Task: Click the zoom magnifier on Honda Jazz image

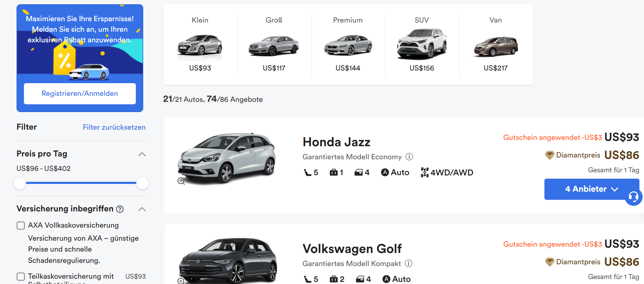Action: [181, 181]
